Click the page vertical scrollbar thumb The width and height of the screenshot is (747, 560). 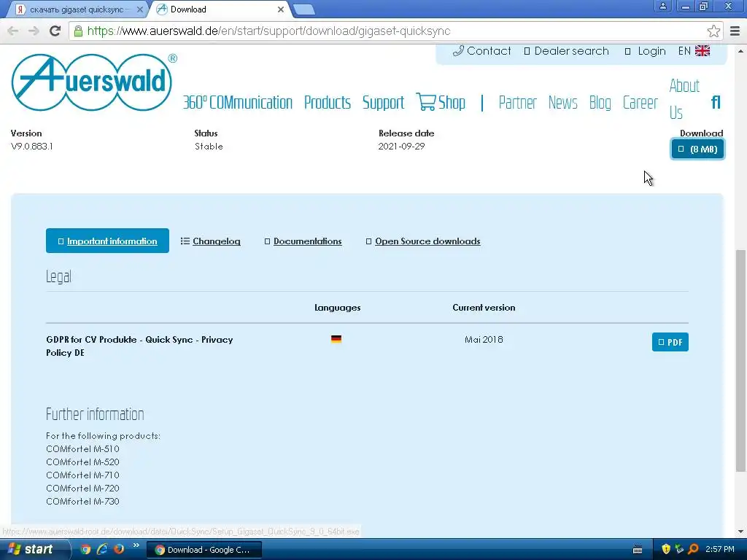[x=740, y=359]
